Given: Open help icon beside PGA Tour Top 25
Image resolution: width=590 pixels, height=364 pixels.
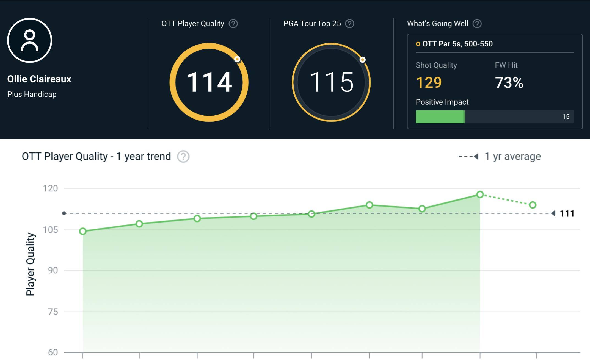Looking at the screenshot, I should pos(349,24).
